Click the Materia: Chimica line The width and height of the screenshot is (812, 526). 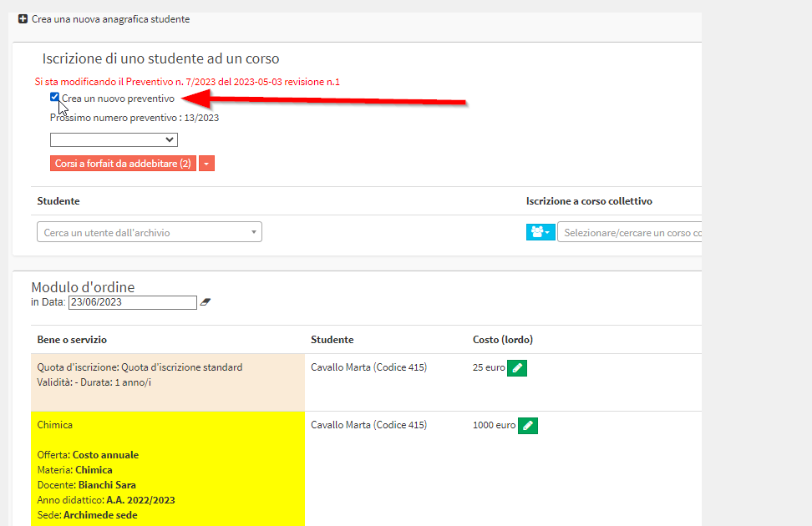(x=75, y=469)
